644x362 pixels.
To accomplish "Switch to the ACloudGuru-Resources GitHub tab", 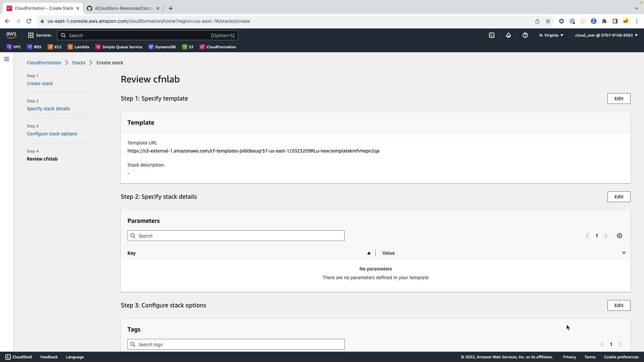I will [x=123, y=8].
